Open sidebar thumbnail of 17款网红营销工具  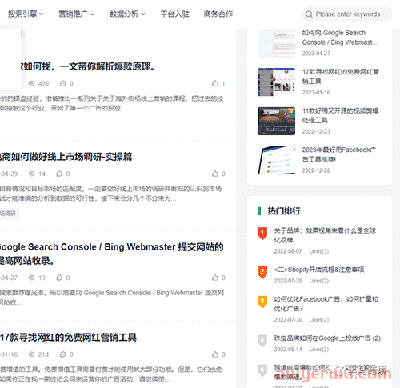pos(276,82)
